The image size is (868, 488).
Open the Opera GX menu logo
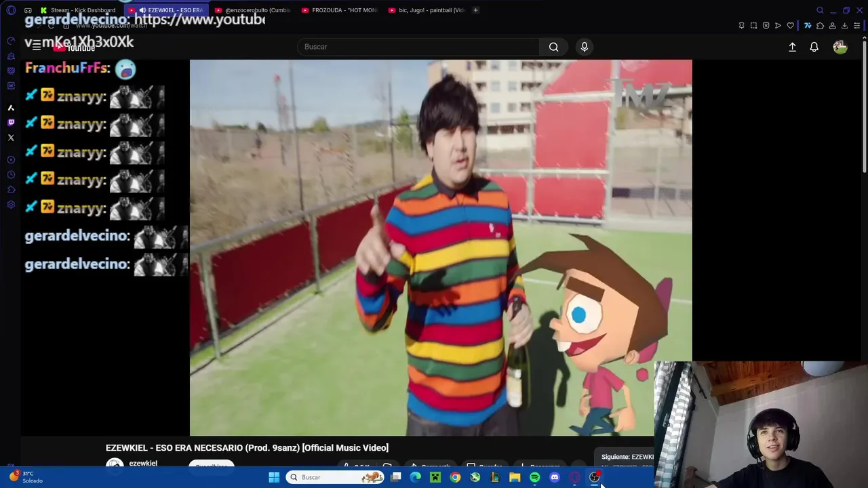[x=11, y=10]
